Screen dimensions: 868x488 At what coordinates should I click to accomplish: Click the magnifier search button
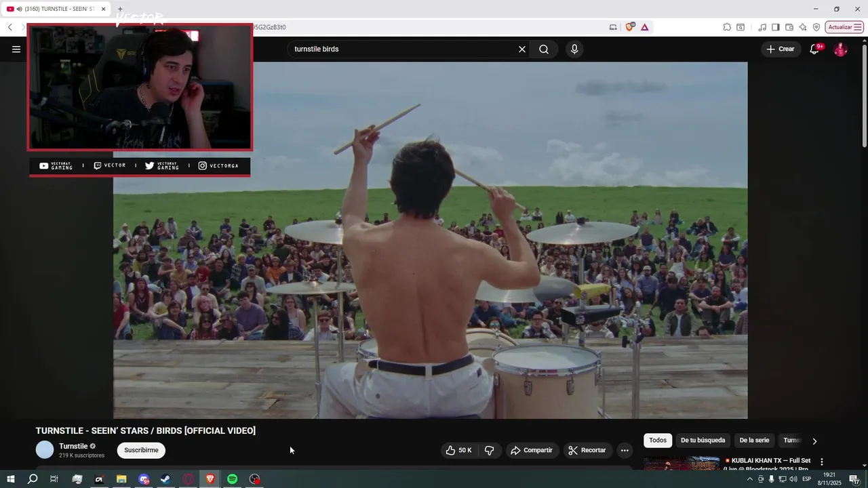point(544,49)
